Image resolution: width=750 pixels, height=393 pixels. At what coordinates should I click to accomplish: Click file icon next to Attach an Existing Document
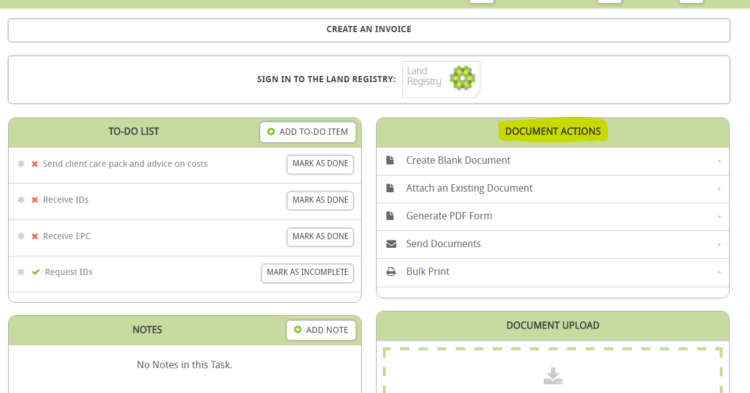click(x=390, y=188)
